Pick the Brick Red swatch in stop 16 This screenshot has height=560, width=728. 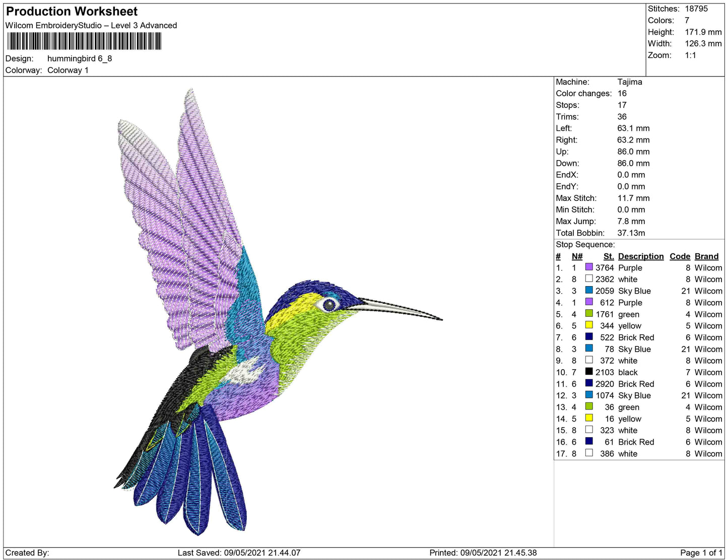pos(588,442)
